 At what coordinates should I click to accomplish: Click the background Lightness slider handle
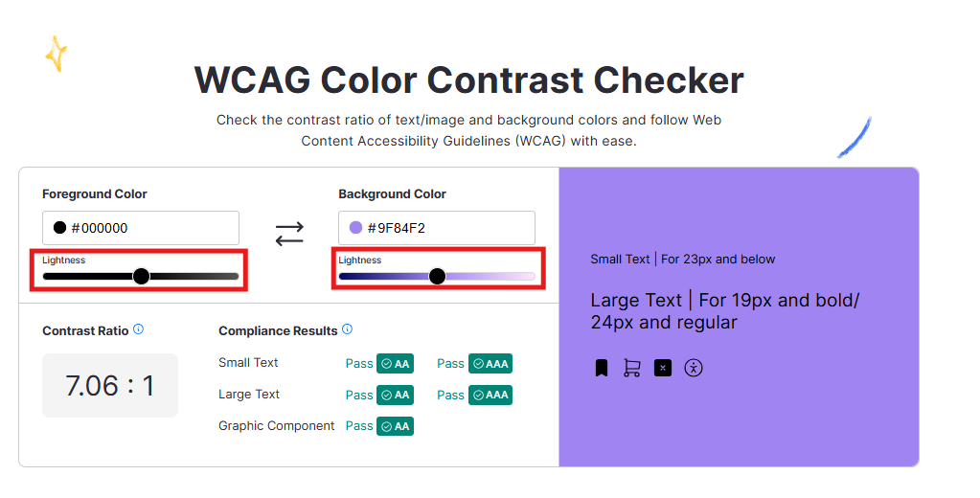(437, 277)
